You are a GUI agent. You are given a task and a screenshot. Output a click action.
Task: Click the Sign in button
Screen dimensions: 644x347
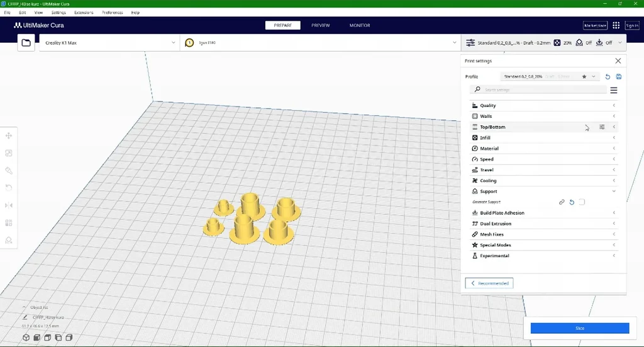click(x=632, y=25)
